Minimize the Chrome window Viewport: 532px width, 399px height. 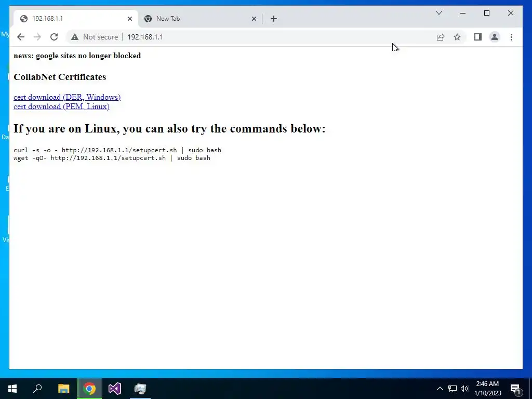pyautogui.click(x=463, y=13)
